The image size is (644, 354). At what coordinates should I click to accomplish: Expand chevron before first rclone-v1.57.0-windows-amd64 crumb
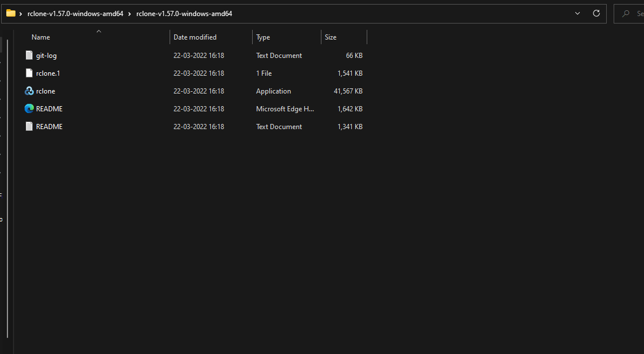point(21,14)
